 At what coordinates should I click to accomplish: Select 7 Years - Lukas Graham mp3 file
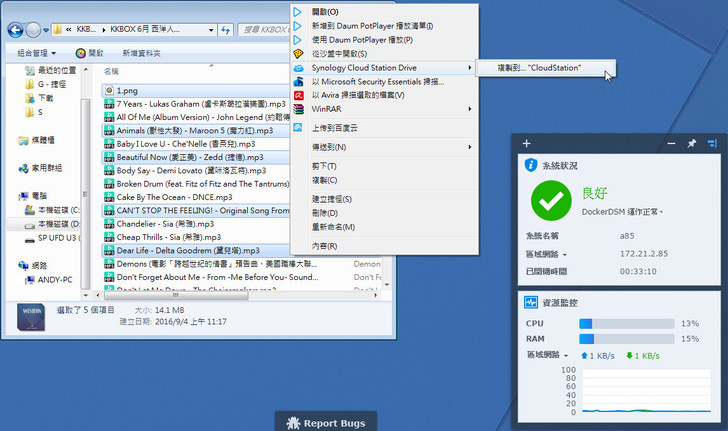point(196,104)
